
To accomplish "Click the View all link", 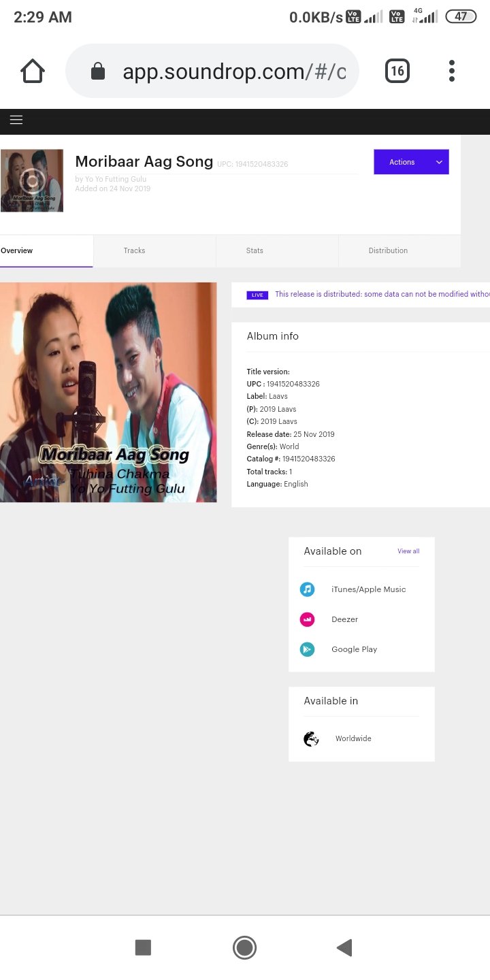I will coord(408,551).
